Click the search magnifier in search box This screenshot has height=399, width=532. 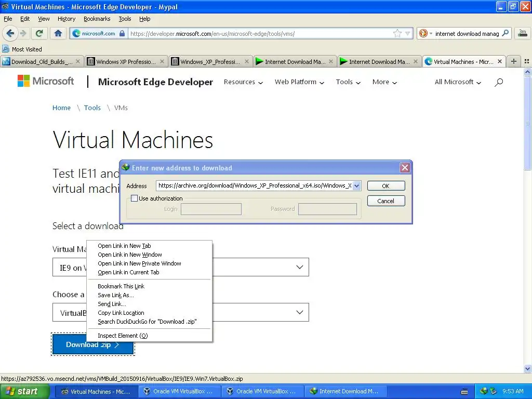point(505,33)
